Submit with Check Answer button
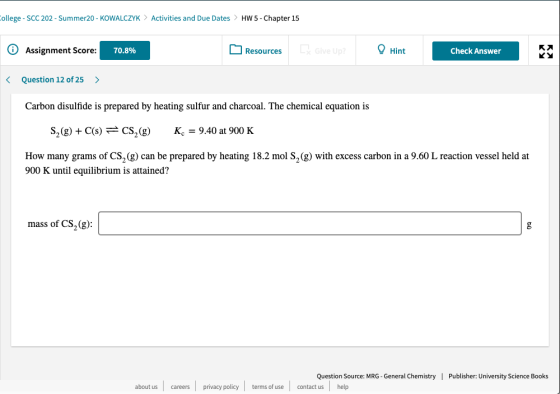Viewport: 560px width, 394px height. pos(475,51)
